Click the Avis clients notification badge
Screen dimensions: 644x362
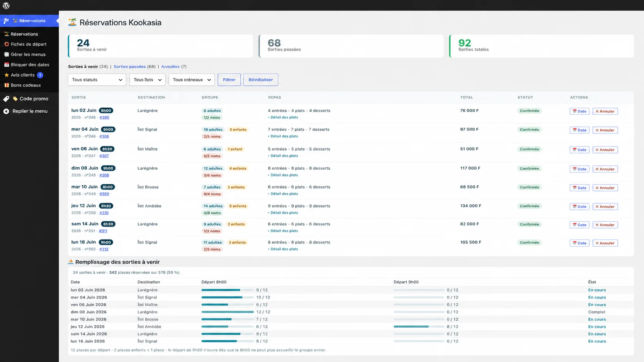pos(40,75)
